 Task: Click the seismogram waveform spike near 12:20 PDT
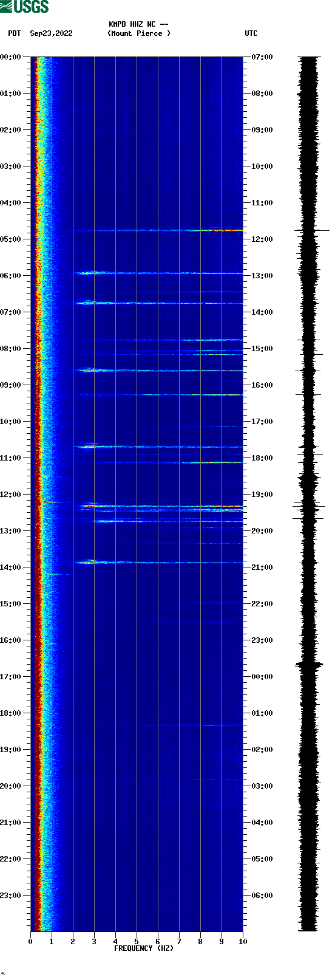coord(309,505)
